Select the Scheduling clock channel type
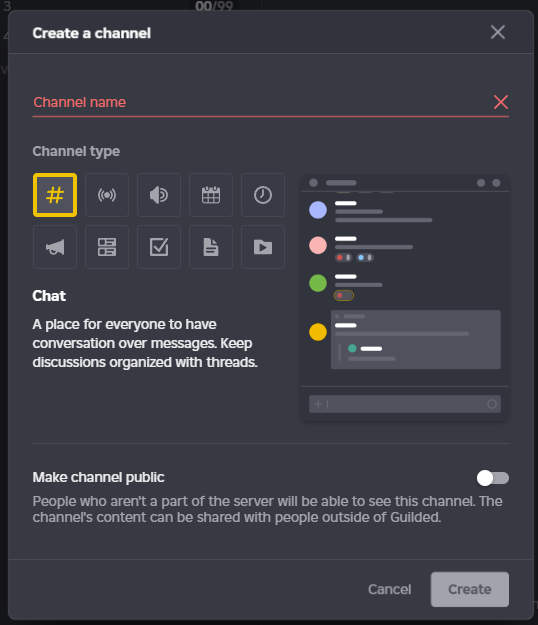The width and height of the screenshot is (538, 625). point(263,195)
